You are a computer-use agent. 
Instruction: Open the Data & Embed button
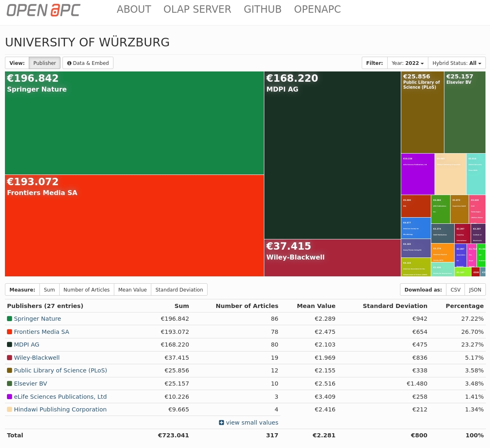(88, 63)
